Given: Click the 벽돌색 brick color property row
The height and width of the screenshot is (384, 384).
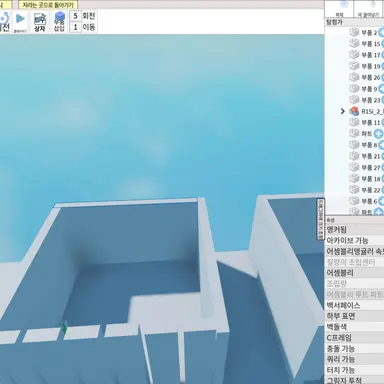Looking at the screenshot, I should [x=354, y=327].
